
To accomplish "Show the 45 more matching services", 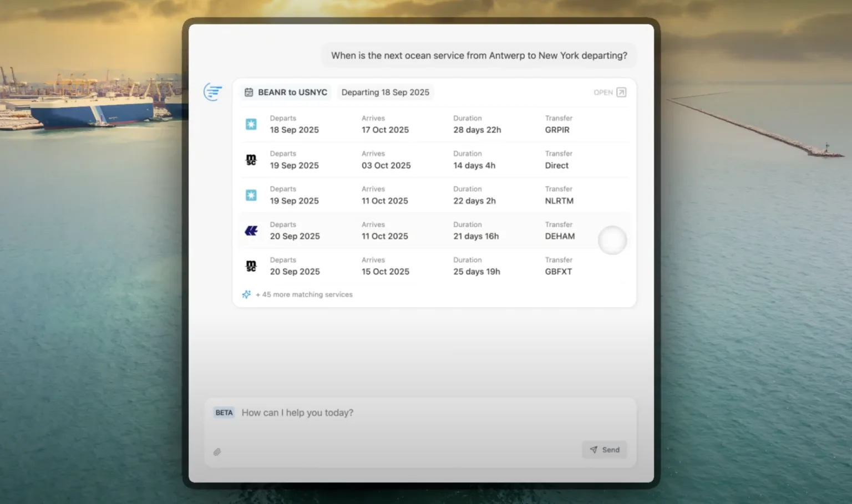I will (x=304, y=294).
